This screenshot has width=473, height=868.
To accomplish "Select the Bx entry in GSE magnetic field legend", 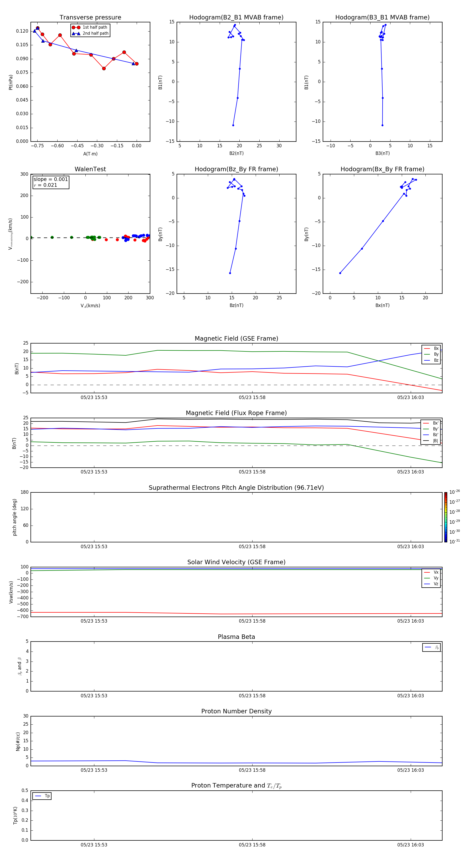I will [431, 349].
